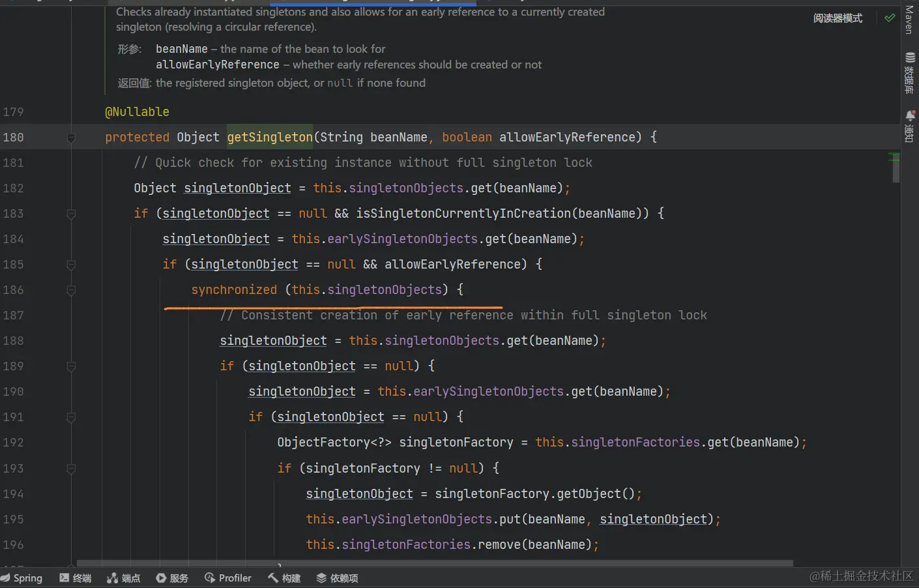Open the 依赖项 dependencies tool window

[x=337, y=578]
